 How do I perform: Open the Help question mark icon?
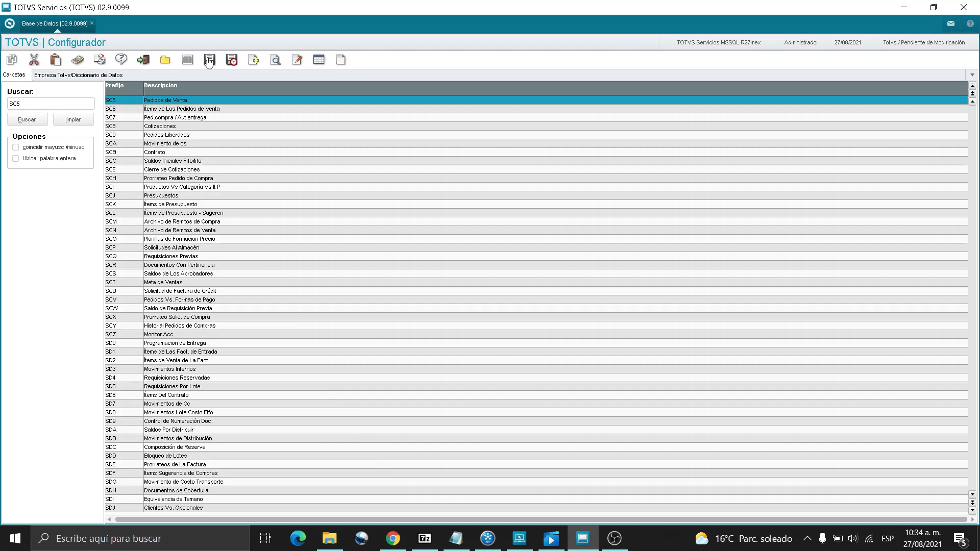(121, 60)
